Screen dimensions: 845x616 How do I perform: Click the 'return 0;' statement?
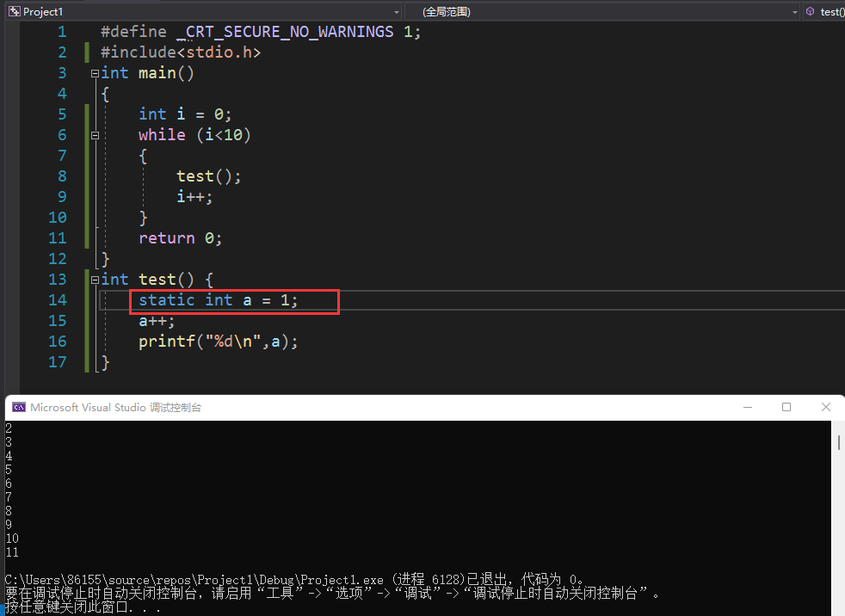click(x=180, y=238)
